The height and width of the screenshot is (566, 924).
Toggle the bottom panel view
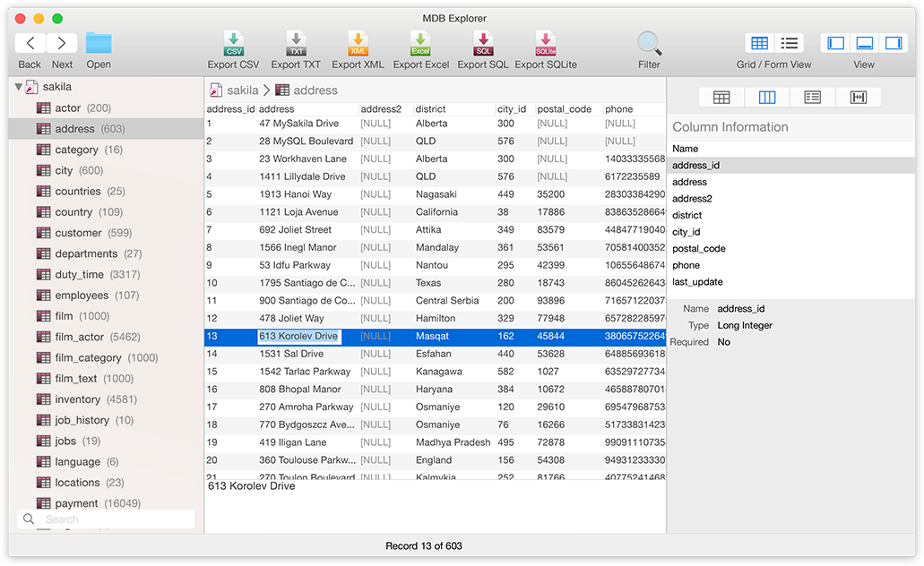865,43
